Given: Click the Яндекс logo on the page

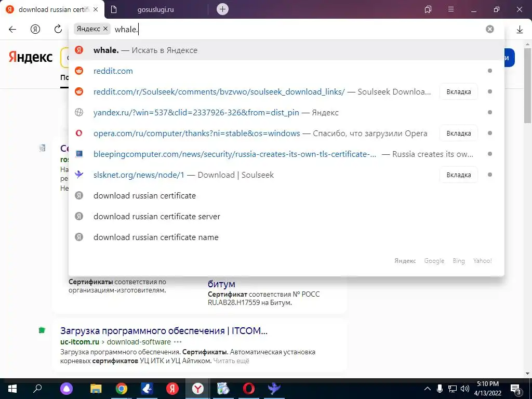Looking at the screenshot, I should point(31,57).
